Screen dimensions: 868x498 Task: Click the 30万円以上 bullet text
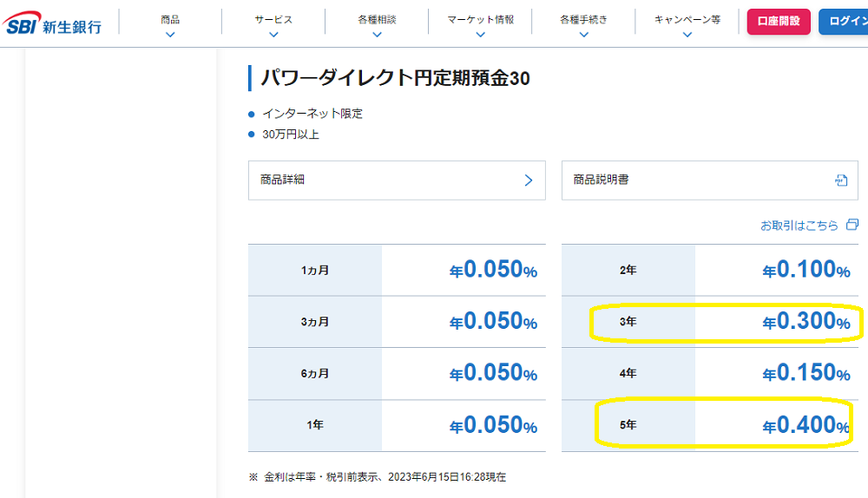(291, 134)
